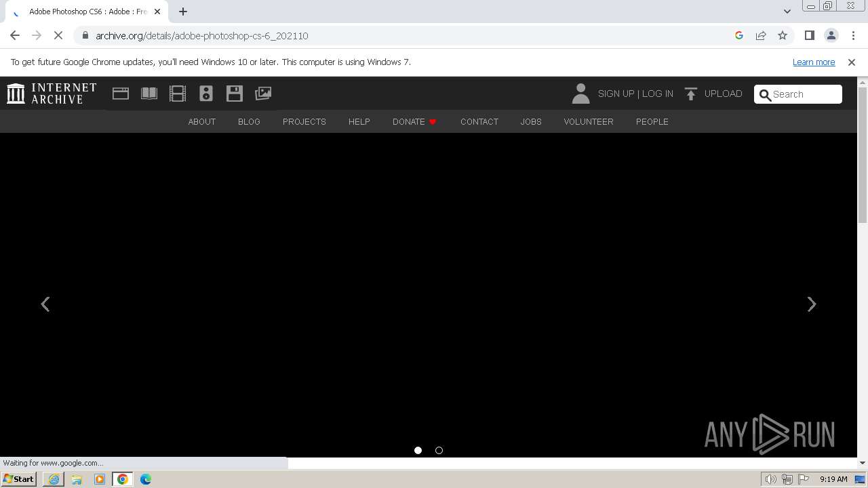
Task: Open the VOLUNTEER menu item
Action: 589,121
